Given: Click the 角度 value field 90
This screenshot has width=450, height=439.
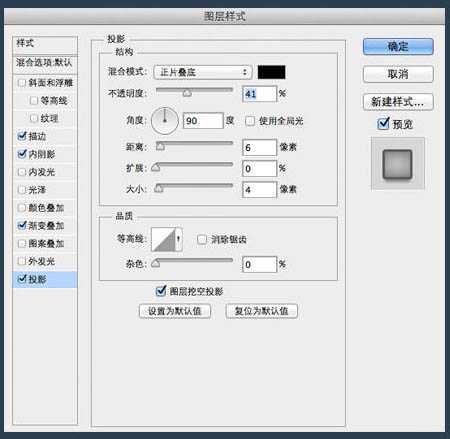Looking at the screenshot, I should [x=203, y=121].
